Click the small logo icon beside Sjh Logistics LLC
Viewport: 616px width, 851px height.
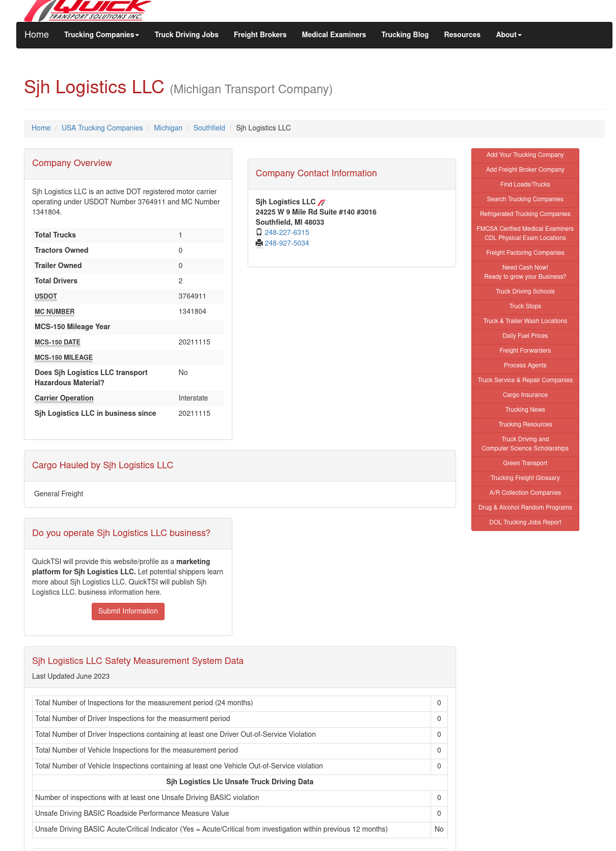coord(322,202)
